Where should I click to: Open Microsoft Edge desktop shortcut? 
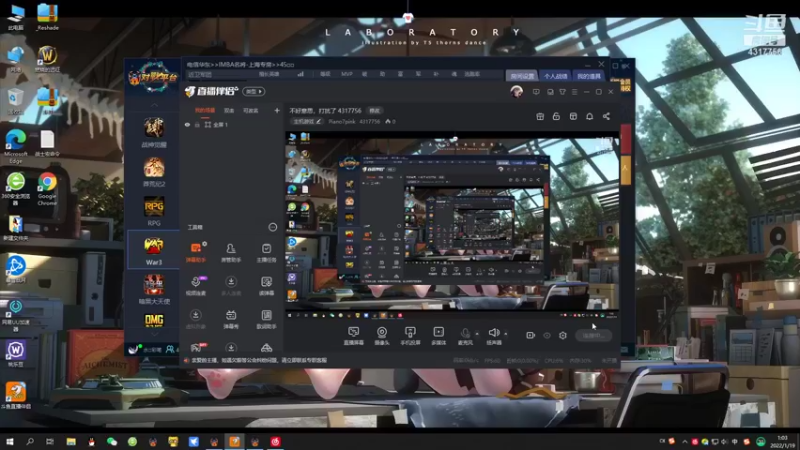click(x=16, y=146)
